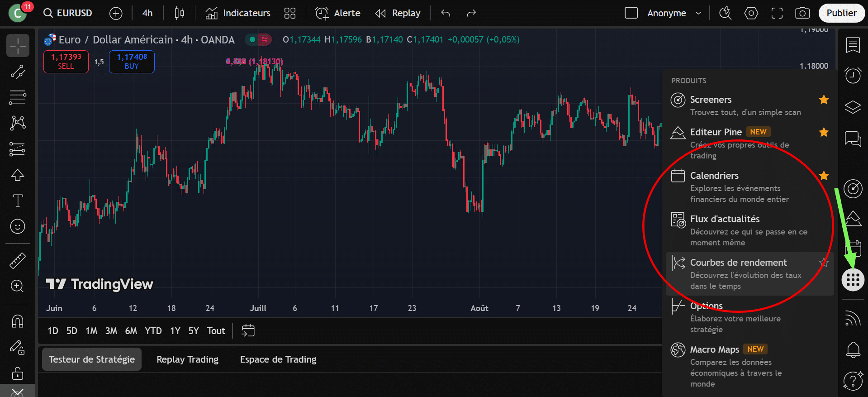Open the 4h timeframe selector
Screen dimensions: 868x397
tap(147, 13)
